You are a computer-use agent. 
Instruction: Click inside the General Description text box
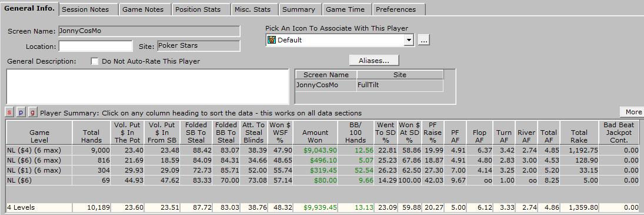(x=148, y=87)
